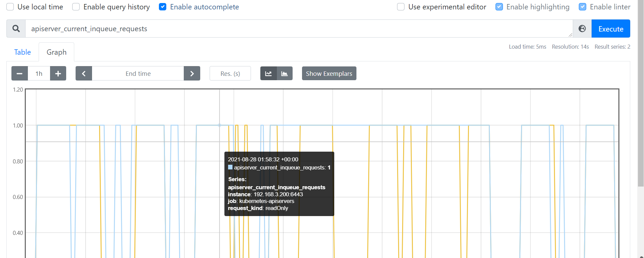Click the 0.40 y-axis label
Screen dimensions: 644x258
[18, 233]
